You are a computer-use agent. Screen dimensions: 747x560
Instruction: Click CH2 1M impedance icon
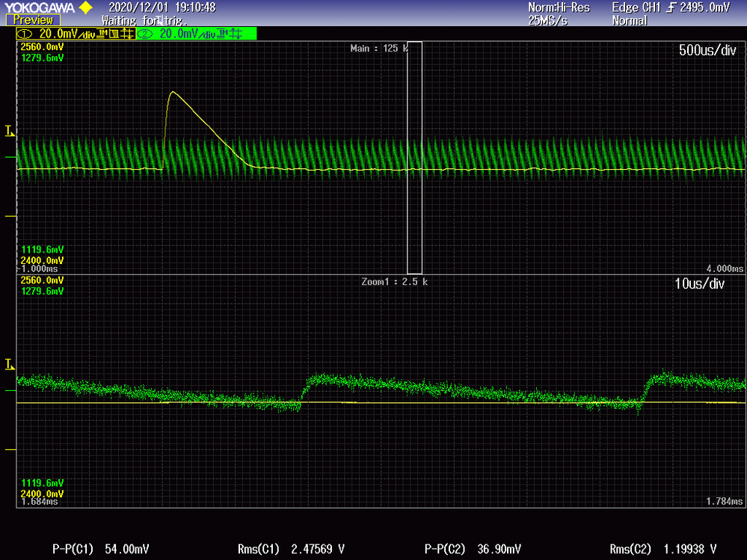tap(221, 34)
